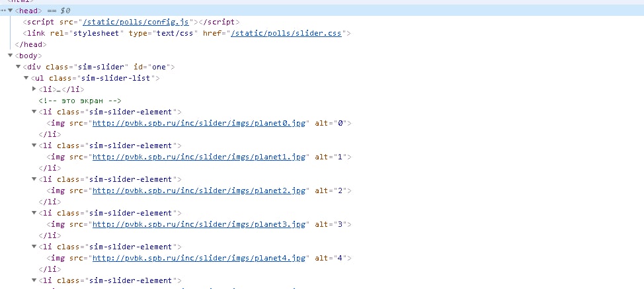Click the three-dots actions beside head

3,11
